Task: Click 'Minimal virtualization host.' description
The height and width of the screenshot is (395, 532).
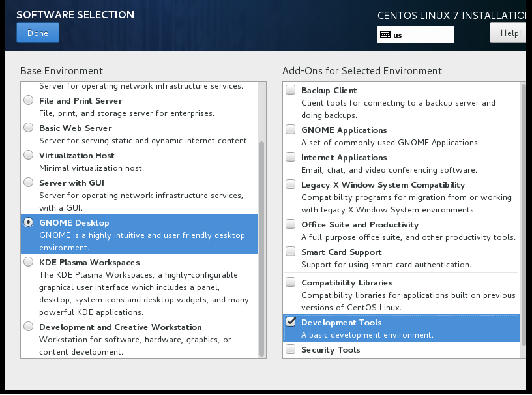Action: 91,168
